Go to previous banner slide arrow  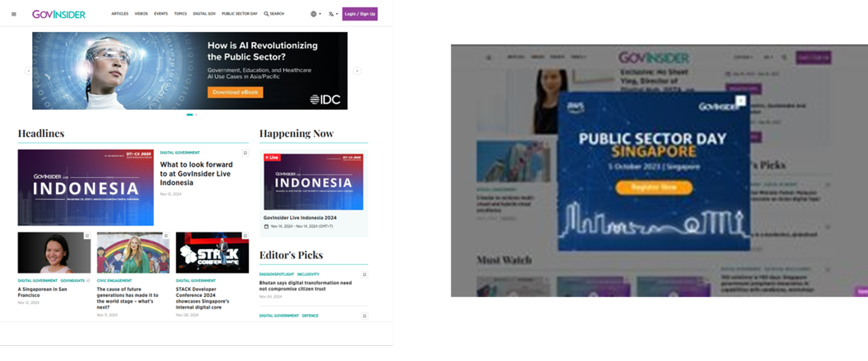(28, 71)
